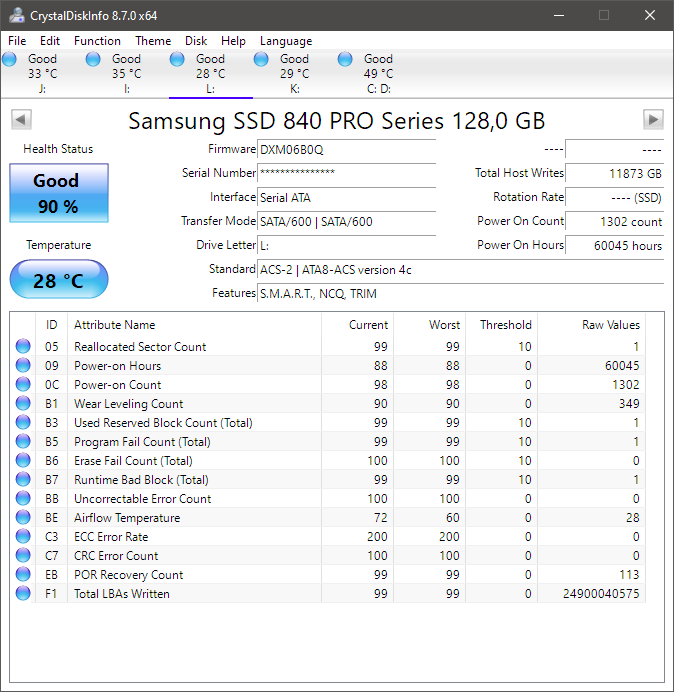Open the Language menu
This screenshot has height=692, width=674.
tap(286, 41)
